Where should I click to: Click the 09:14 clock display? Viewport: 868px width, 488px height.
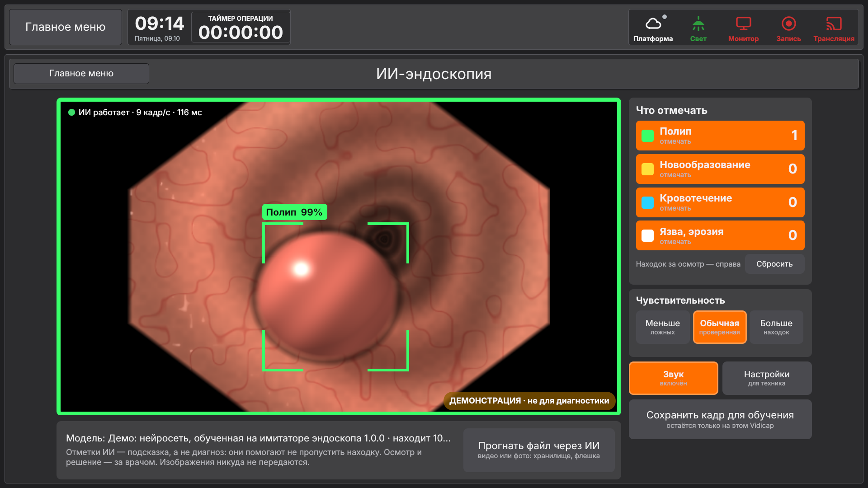[159, 23]
